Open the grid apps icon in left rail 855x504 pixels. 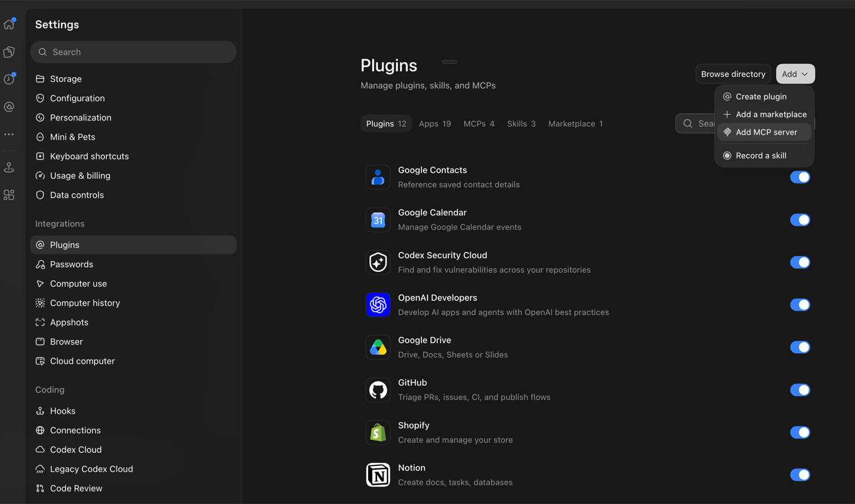click(x=9, y=195)
